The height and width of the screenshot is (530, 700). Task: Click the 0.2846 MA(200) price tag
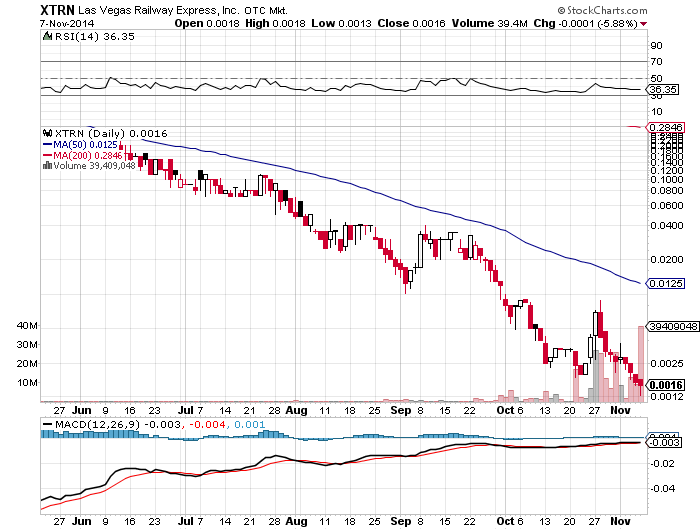pos(666,128)
